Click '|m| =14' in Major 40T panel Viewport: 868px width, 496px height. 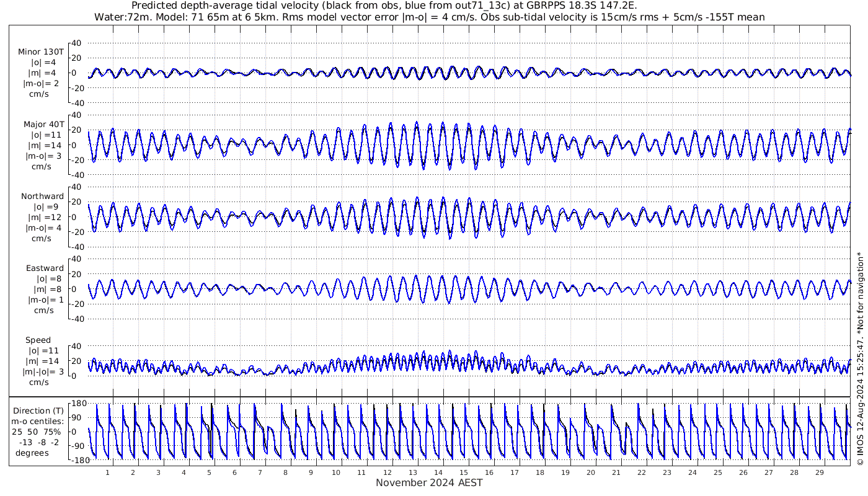point(42,145)
